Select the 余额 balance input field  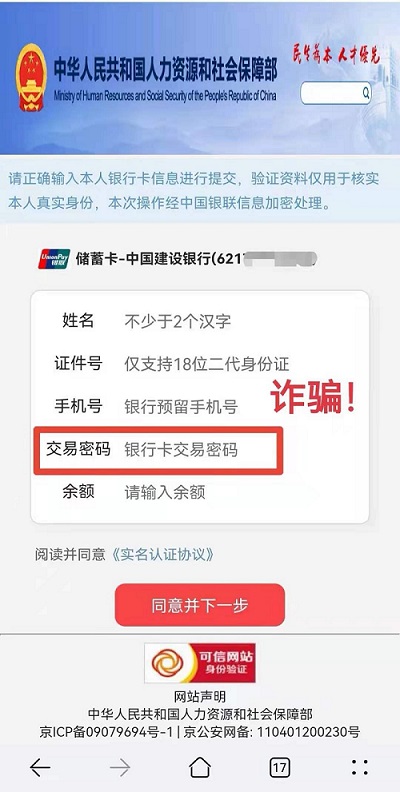pyautogui.click(x=200, y=492)
